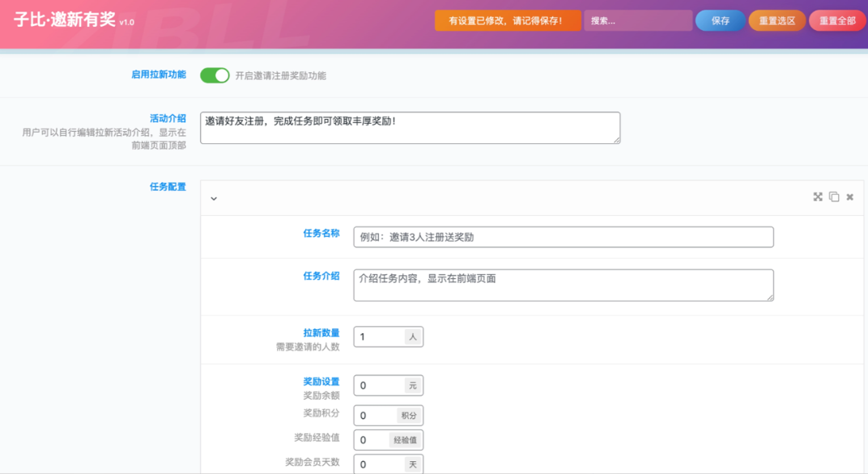Screen dimensions: 868x474
Task: Click the expand/move icon on task panel
Action: (818, 197)
